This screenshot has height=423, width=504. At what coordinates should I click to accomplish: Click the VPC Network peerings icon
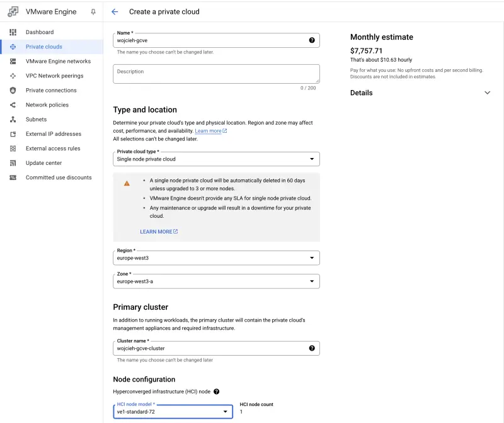click(13, 76)
